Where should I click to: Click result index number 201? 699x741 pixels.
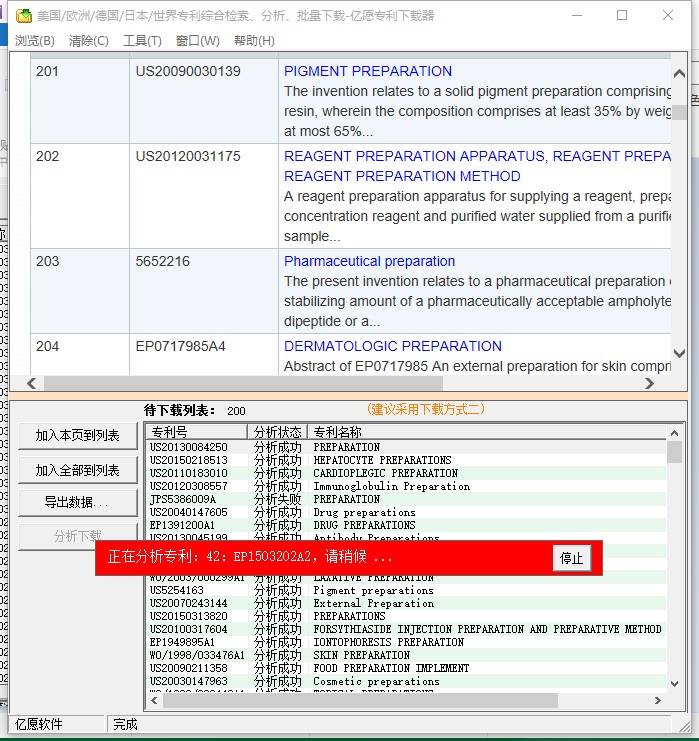(x=47, y=71)
